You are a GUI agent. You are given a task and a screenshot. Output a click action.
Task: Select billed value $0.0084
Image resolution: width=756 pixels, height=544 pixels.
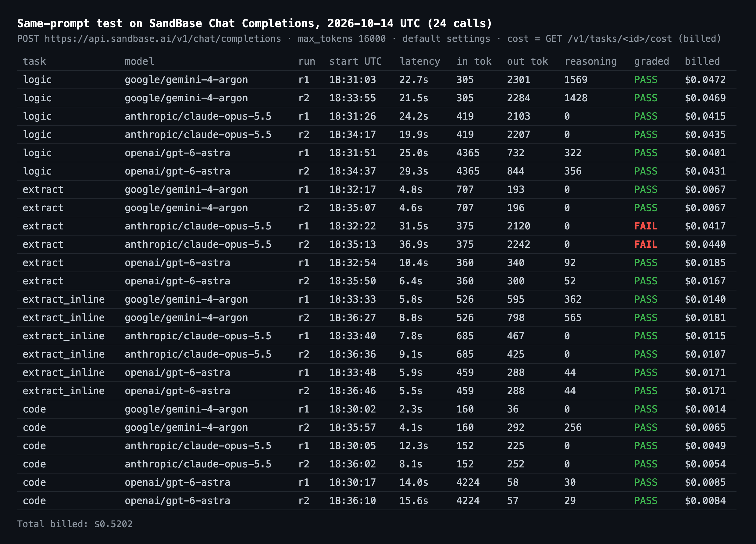705,501
